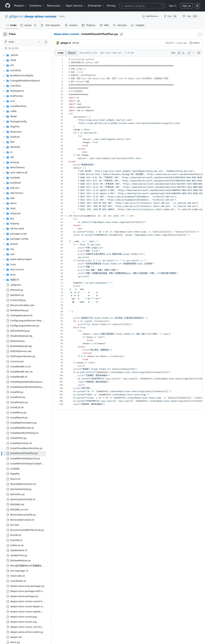Collapse the Files side panel icon
Screen dimensions: 205x644
pos(5,34)
